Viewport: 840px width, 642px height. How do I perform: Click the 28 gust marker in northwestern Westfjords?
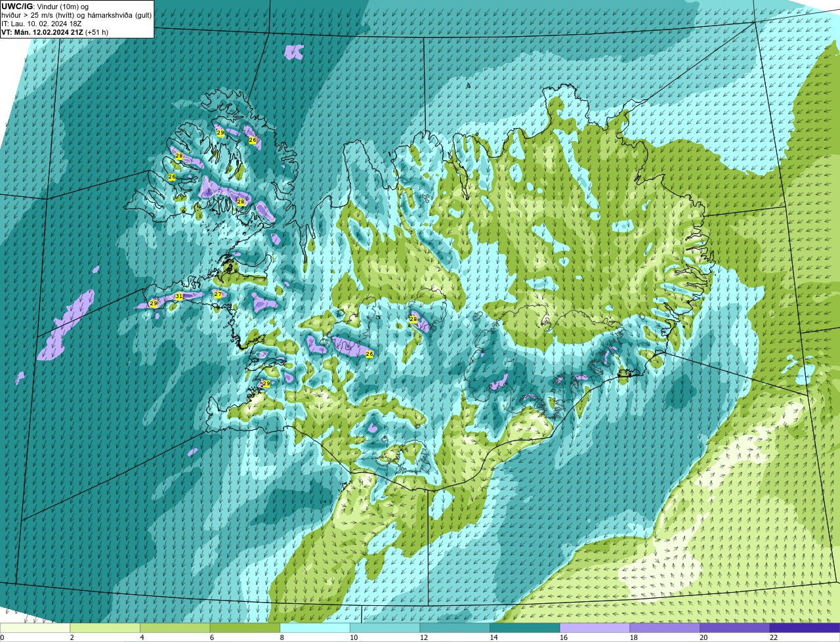tap(179, 156)
